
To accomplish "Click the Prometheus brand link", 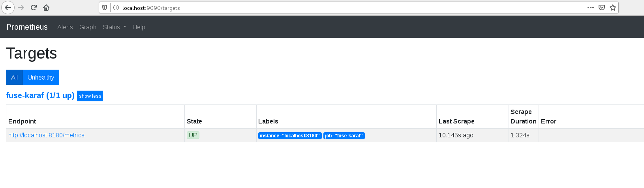I will coord(27,27).
